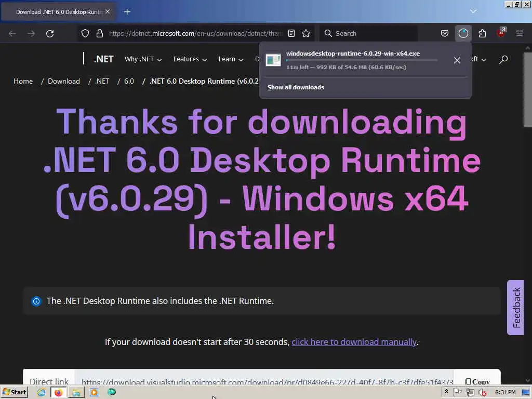Click Show all downloads
This screenshot has width=532, height=399.
click(x=296, y=87)
